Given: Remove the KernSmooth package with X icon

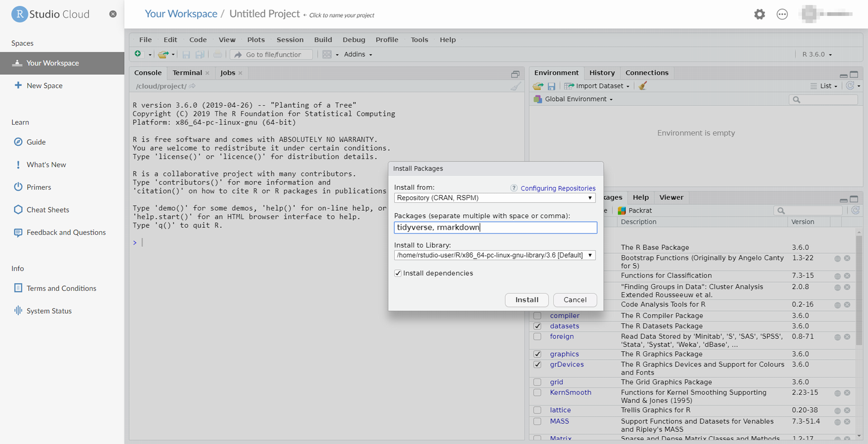Looking at the screenshot, I should [x=847, y=393].
